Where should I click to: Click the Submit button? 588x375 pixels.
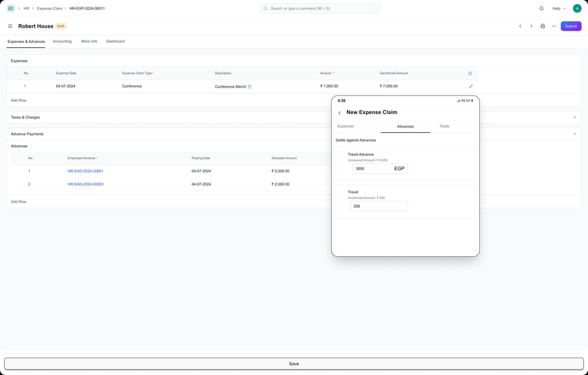(571, 26)
